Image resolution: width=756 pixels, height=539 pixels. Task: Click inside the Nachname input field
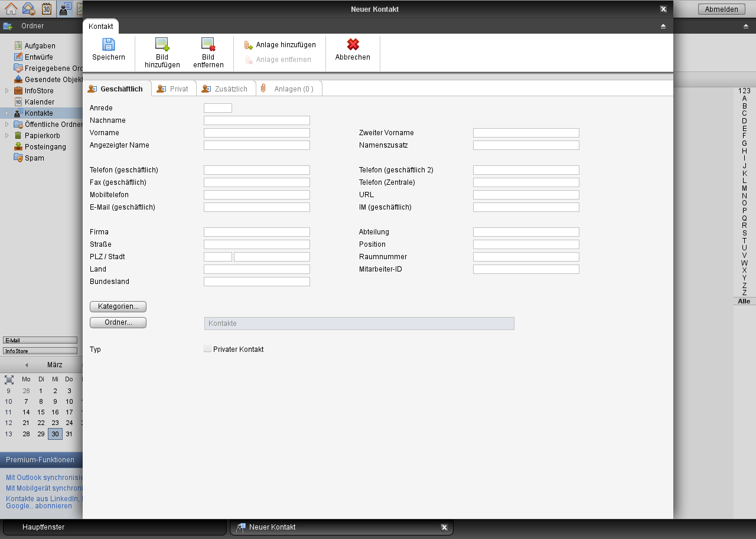tap(256, 120)
